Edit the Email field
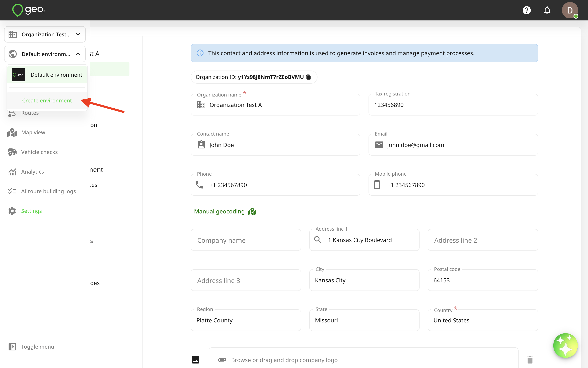Image resolution: width=588 pixels, height=368 pixels. click(453, 145)
